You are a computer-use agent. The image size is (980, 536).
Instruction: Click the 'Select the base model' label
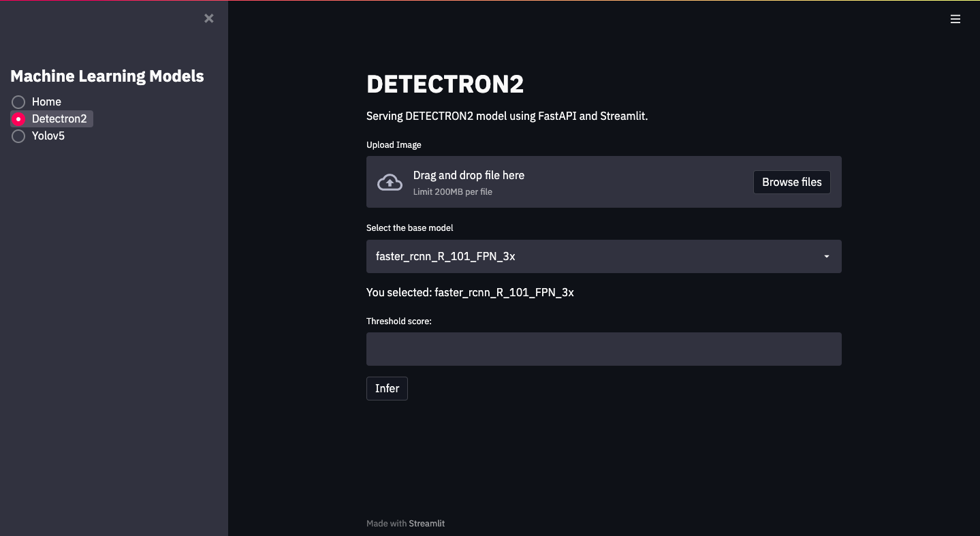409,227
